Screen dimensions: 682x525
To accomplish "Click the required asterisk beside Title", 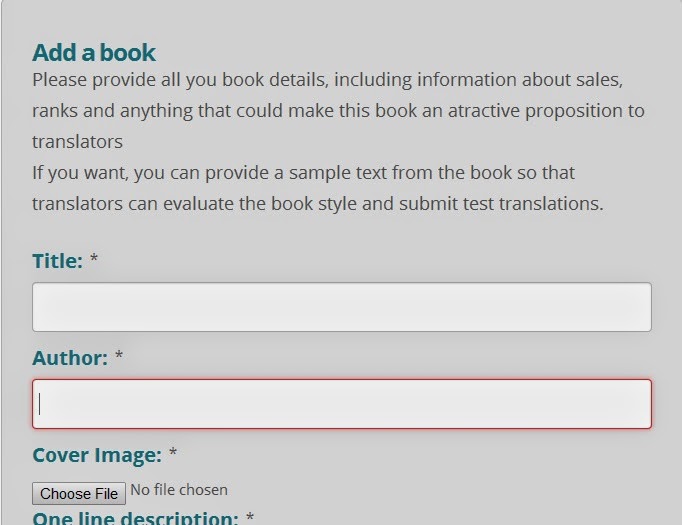I will 94,258.
